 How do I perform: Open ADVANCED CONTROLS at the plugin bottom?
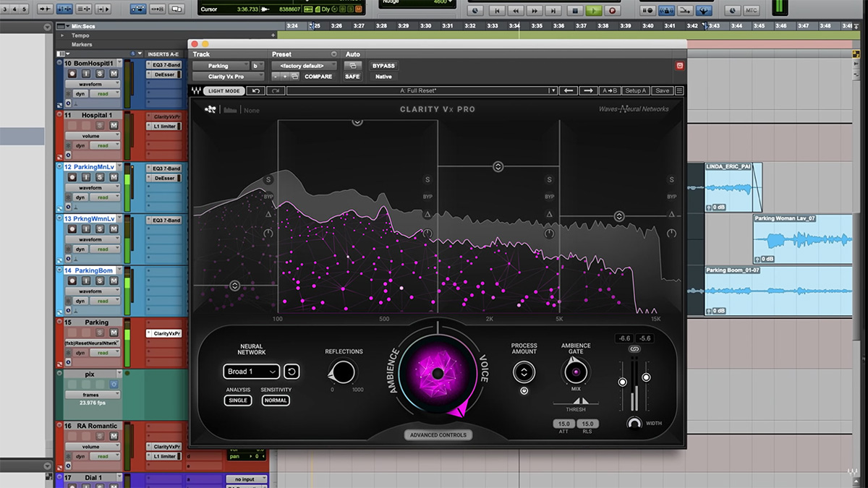438,435
